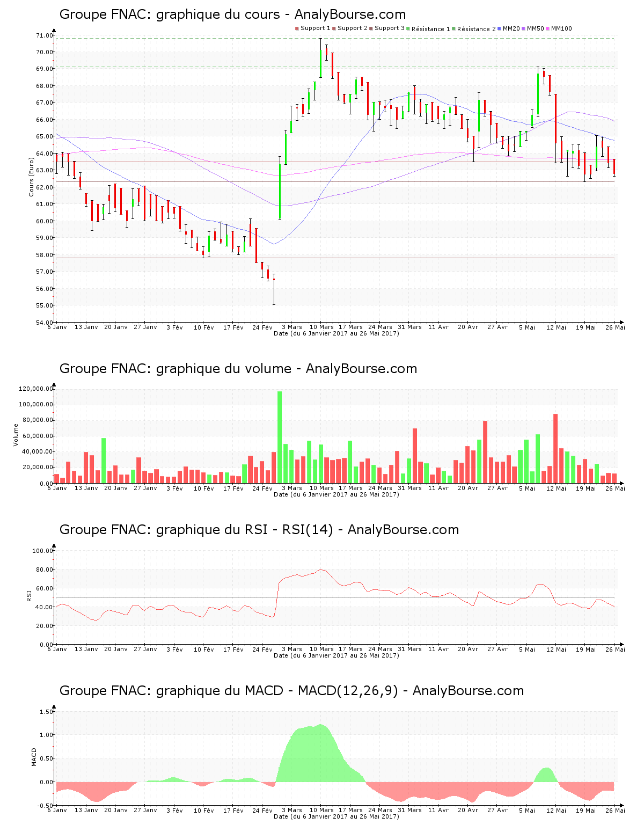The width and height of the screenshot is (644, 832).
Task: Click the tallest red volume bar near 12 Mai
Action: click(x=556, y=449)
